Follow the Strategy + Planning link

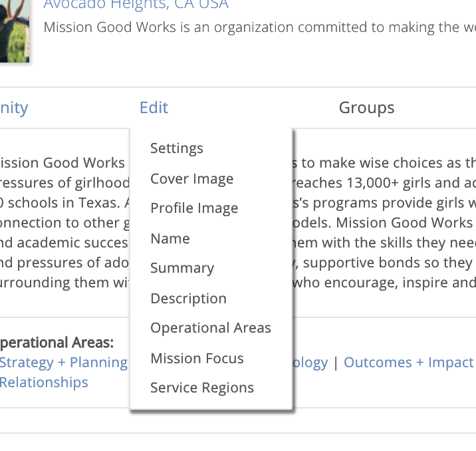pyautogui.click(x=63, y=363)
